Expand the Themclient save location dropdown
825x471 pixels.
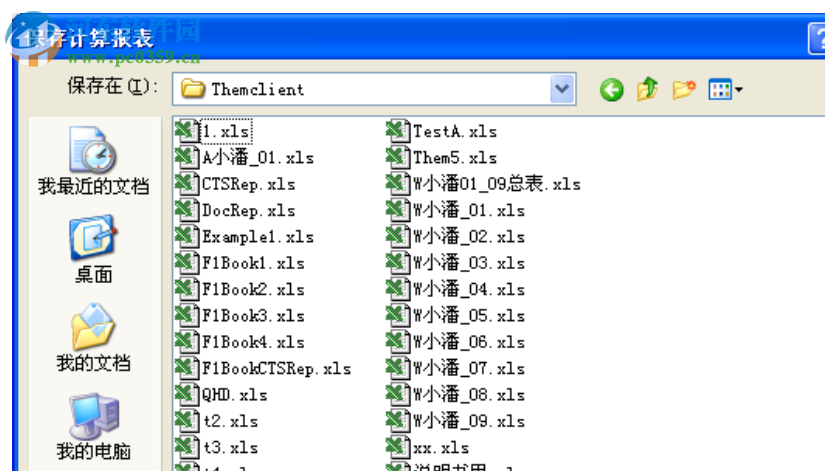tap(562, 89)
